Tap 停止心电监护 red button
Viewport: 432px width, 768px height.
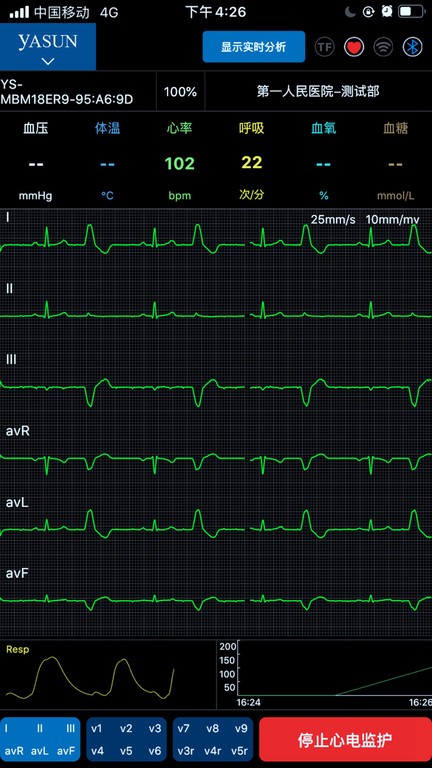tap(345, 740)
